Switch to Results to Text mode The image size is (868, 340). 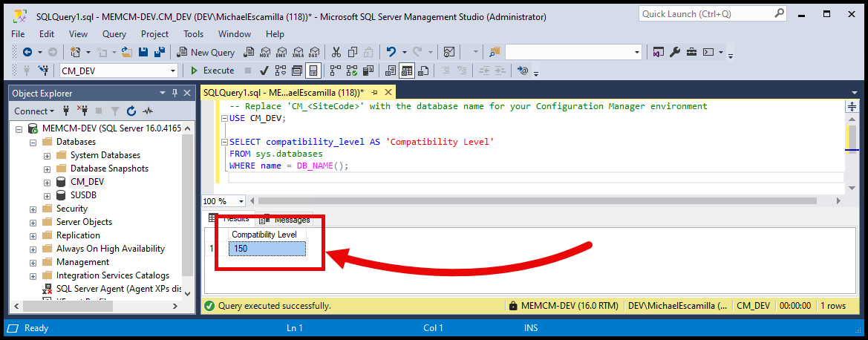pos(391,71)
